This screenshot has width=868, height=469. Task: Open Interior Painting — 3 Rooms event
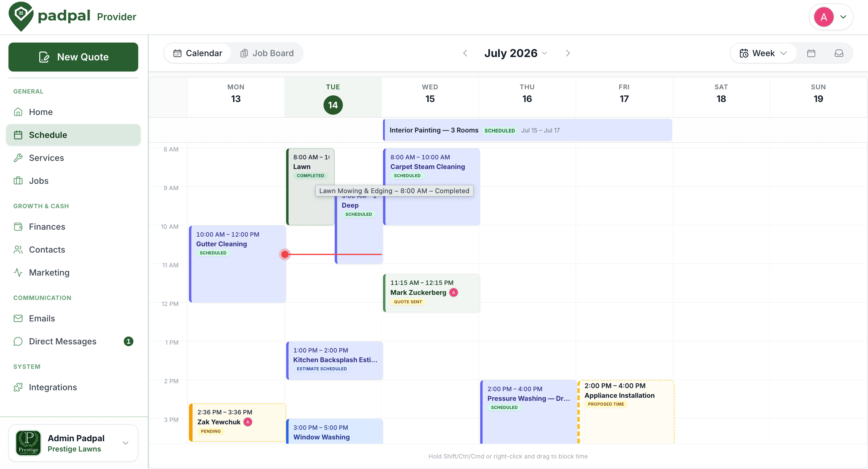click(527, 130)
